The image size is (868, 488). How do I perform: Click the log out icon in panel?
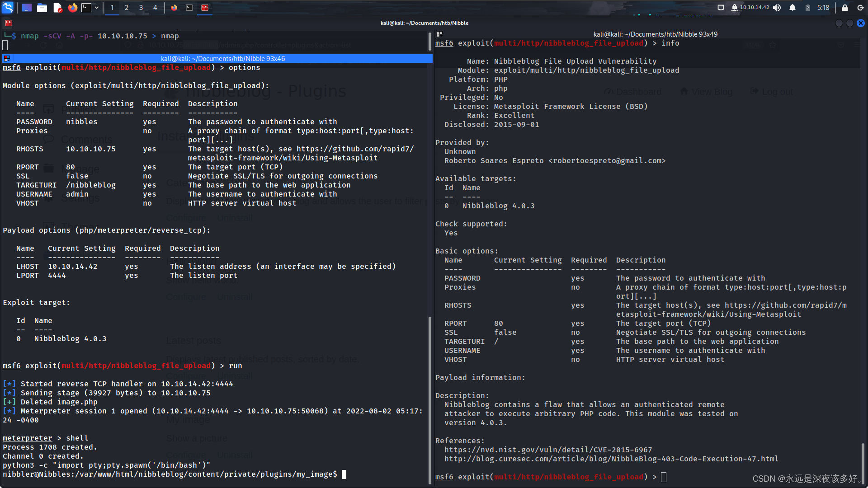pyautogui.click(x=860, y=8)
